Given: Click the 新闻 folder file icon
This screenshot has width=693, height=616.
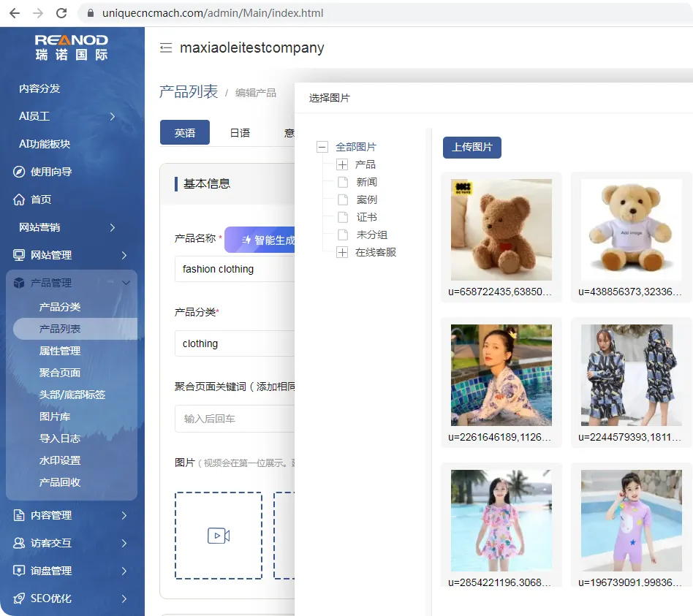Looking at the screenshot, I should coord(343,182).
